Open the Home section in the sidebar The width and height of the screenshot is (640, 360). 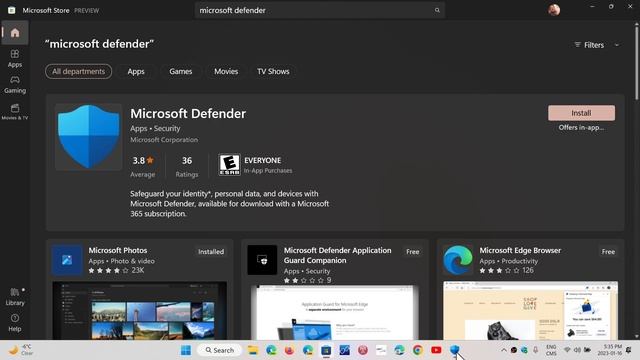point(15,33)
